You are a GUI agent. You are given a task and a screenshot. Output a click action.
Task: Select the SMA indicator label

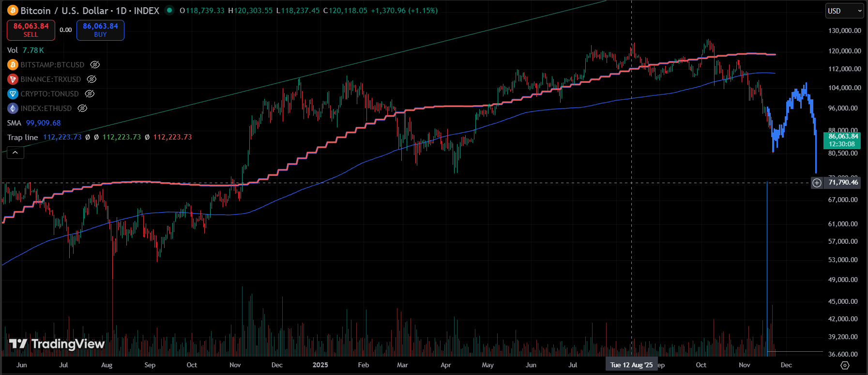point(14,123)
